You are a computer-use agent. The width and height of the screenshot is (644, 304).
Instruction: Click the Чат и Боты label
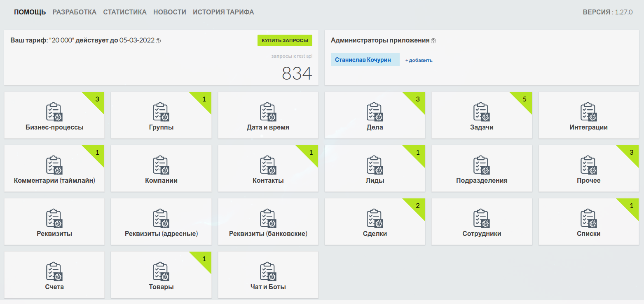click(x=268, y=287)
